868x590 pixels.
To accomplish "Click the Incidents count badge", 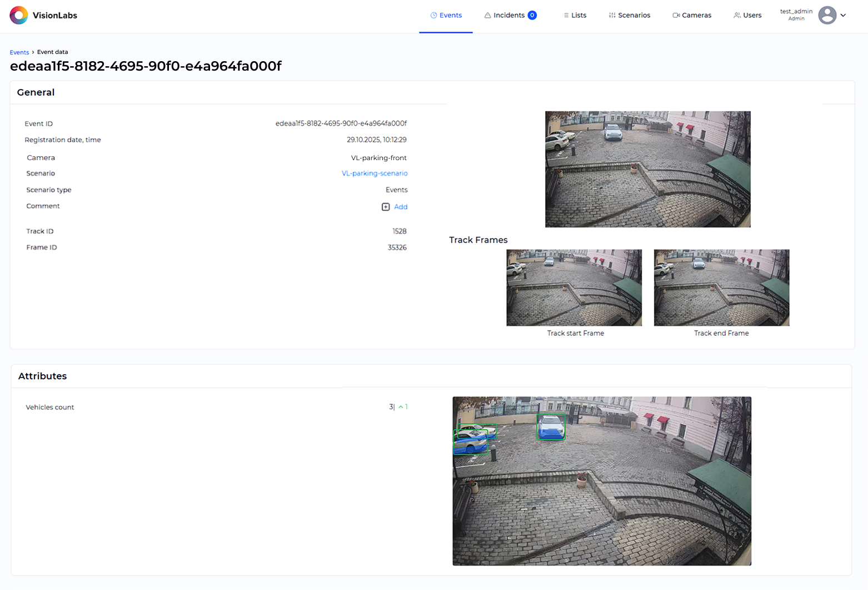I will (532, 16).
